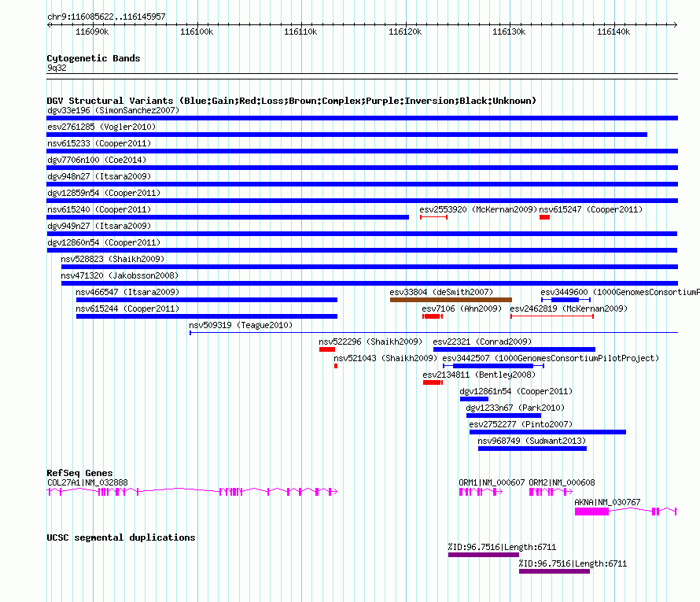This screenshot has height=602, width=700.
Task: Click nsv968749 (Sudmant2013) label
Action: [532, 441]
